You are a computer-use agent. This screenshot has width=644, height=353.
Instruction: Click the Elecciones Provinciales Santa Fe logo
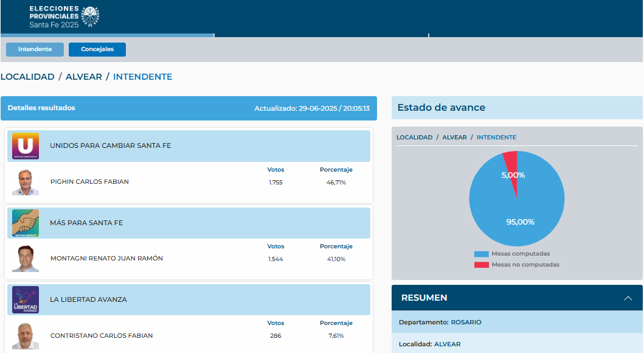pyautogui.click(x=64, y=17)
